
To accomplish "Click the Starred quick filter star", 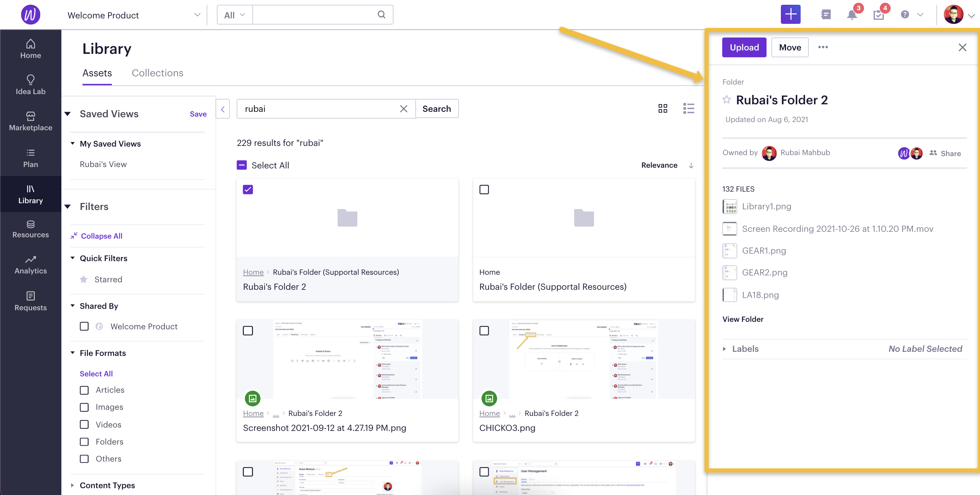I will 83,279.
